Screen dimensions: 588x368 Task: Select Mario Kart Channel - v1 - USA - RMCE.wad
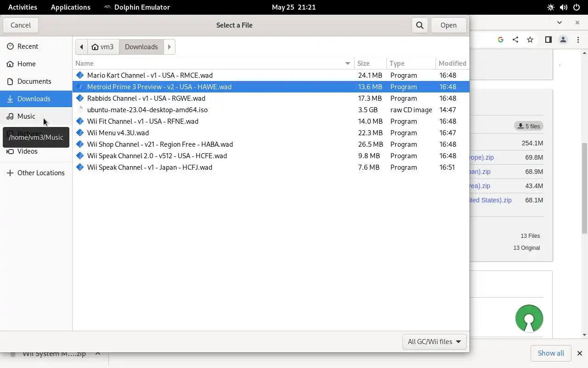pyautogui.click(x=271, y=75)
